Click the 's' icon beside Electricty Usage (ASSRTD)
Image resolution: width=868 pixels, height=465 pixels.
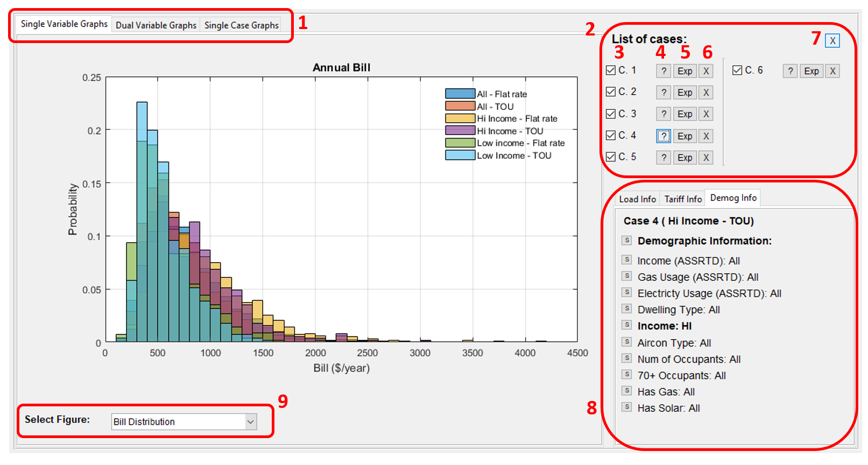(x=627, y=292)
